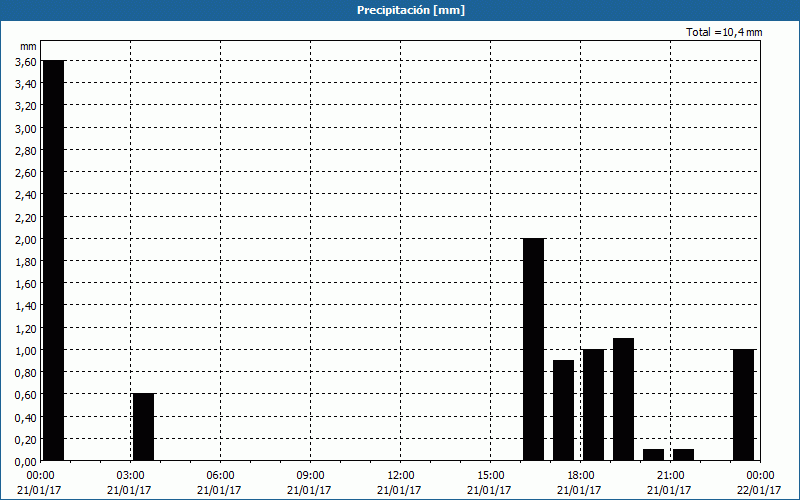This screenshot has width=800, height=500.
Task: Click the tiny bar just after 21:00
Action: 683,455
